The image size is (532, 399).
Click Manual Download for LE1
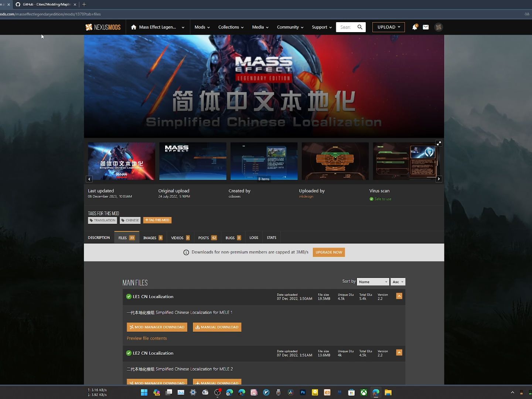click(x=217, y=327)
